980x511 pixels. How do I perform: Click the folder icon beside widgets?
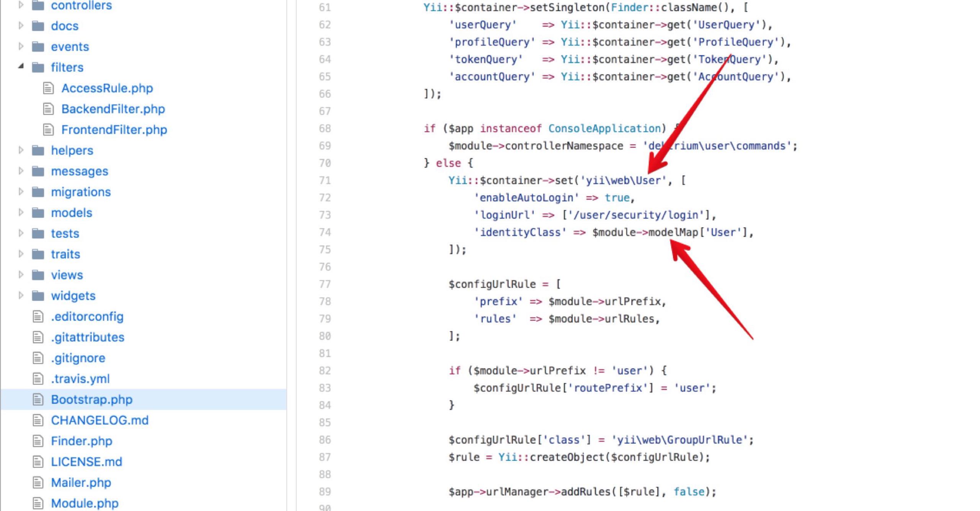[38, 296]
